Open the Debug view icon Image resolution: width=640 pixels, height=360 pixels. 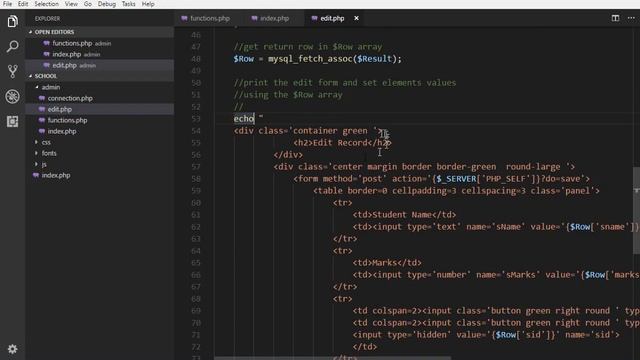12,96
